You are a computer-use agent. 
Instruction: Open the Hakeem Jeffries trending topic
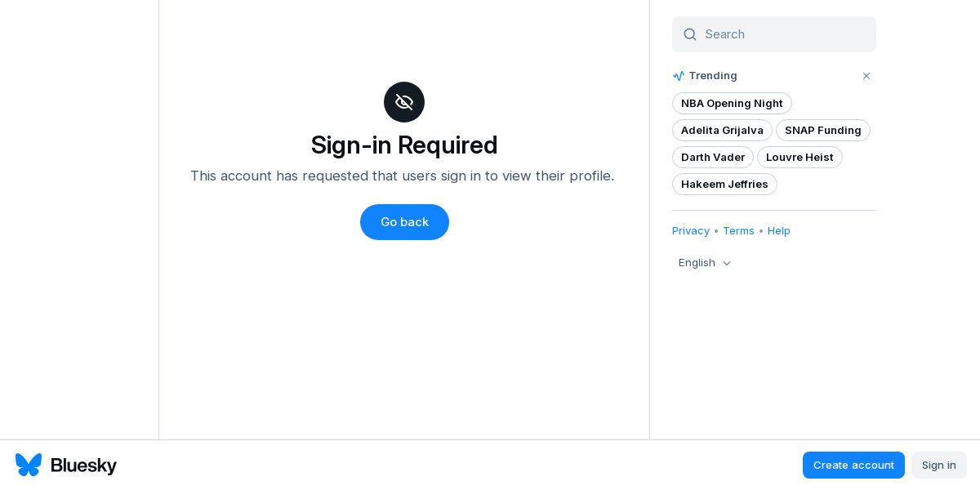coord(724,184)
